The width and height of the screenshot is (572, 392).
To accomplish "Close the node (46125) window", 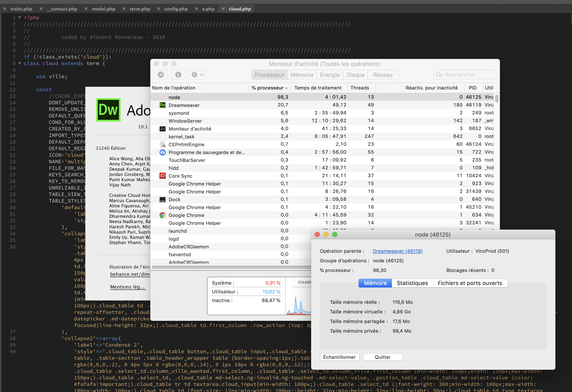I will (x=317, y=234).
